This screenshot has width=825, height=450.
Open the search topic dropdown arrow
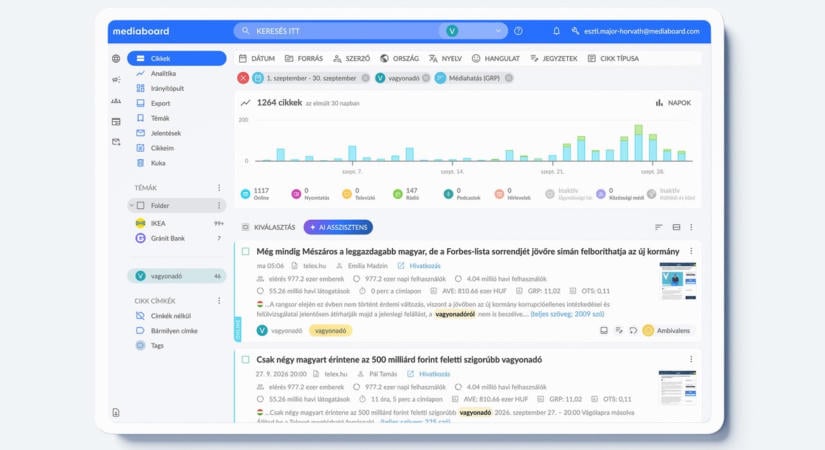pyautogui.click(x=498, y=31)
